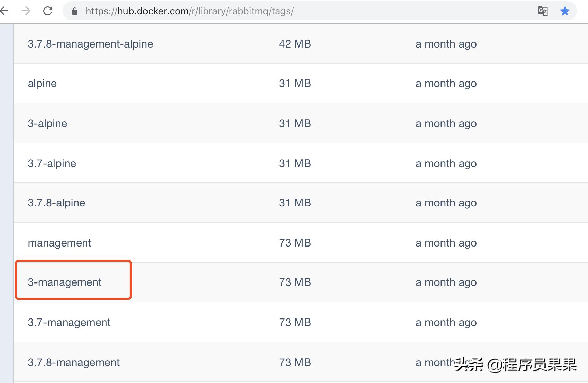Select the 3-alpine tag name

tap(47, 123)
